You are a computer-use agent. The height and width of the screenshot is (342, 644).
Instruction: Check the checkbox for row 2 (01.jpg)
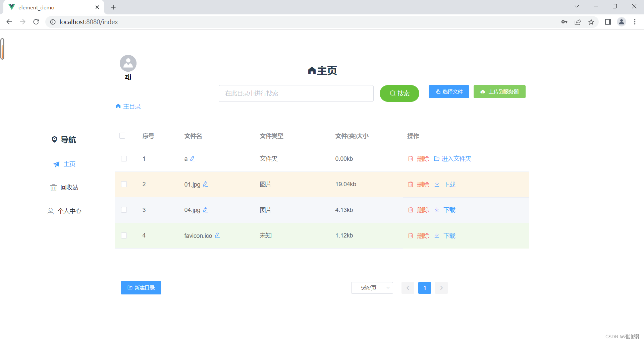(124, 184)
